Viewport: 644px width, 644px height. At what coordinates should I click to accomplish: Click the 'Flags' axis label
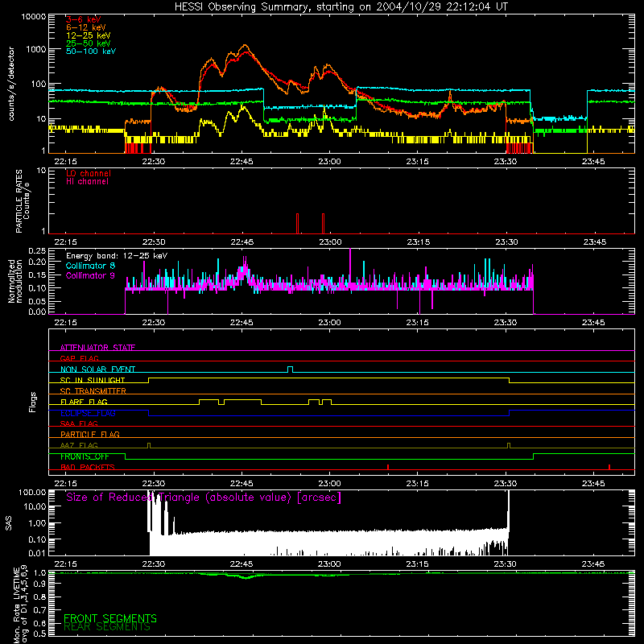pyautogui.click(x=33, y=402)
